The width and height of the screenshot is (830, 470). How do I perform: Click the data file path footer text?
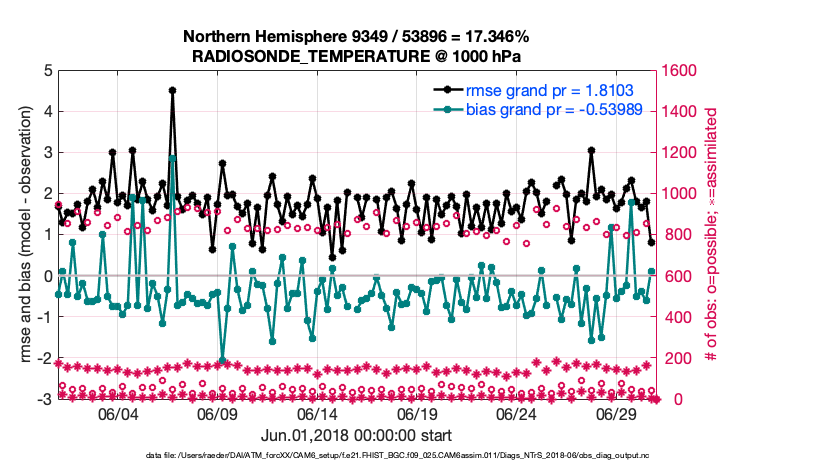[355, 455]
